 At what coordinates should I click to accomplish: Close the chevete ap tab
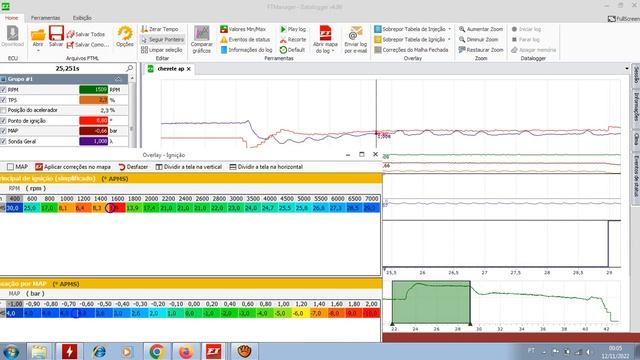pyautogui.click(x=189, y=69)
